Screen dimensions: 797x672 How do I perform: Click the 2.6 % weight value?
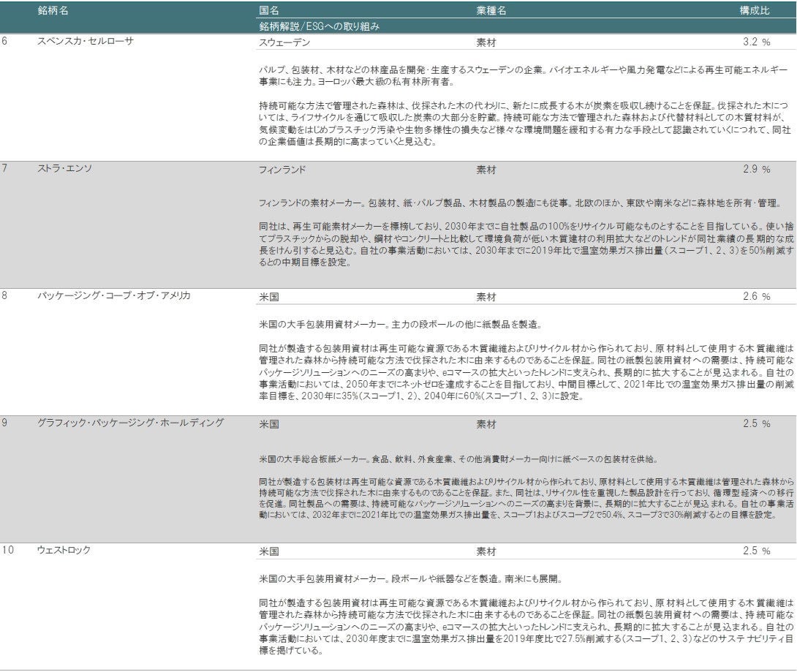pos(756,297)
